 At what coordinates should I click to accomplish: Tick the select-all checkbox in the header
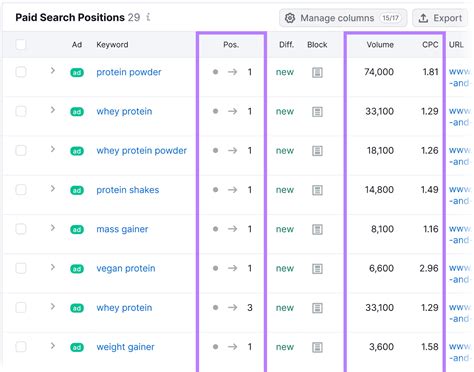coord(21,44)
